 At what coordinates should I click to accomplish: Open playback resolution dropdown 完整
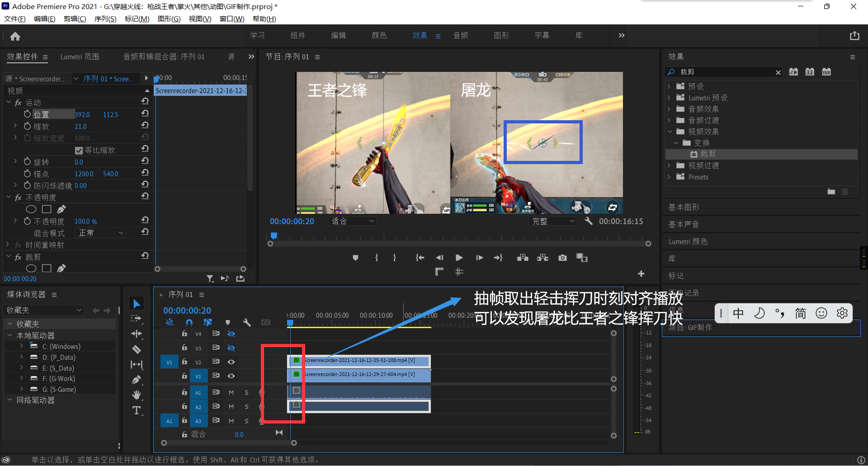pos(553,221)
